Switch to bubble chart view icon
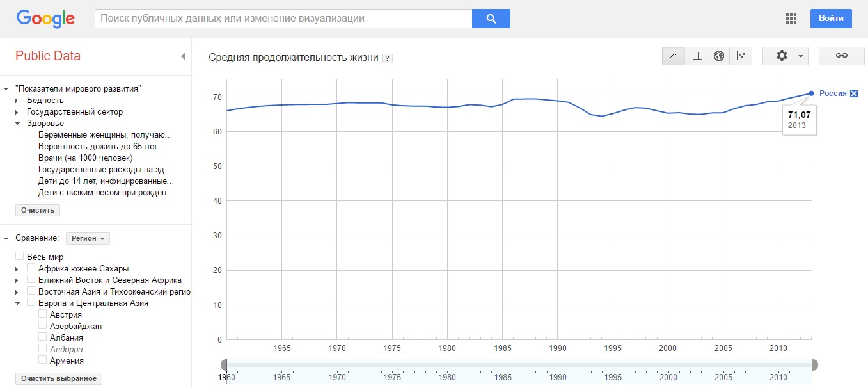 (x=741, y=56)
